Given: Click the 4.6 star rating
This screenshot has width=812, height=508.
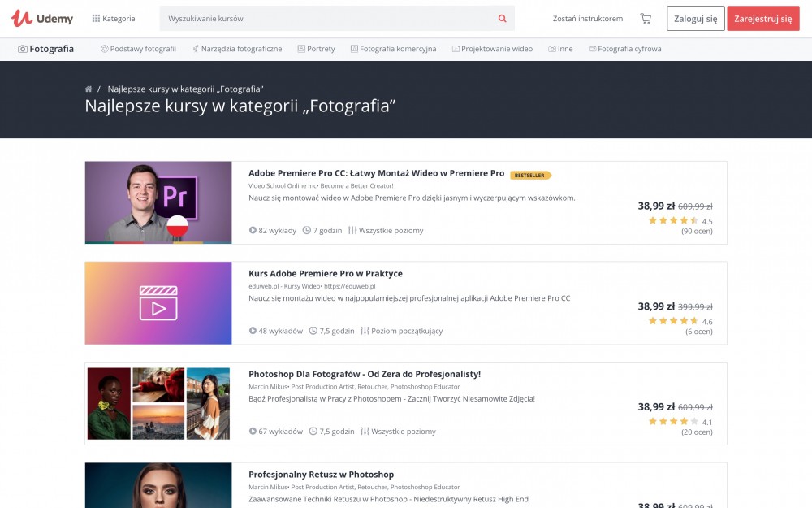Looking at the screenshot, I should [x=680, y=321].
